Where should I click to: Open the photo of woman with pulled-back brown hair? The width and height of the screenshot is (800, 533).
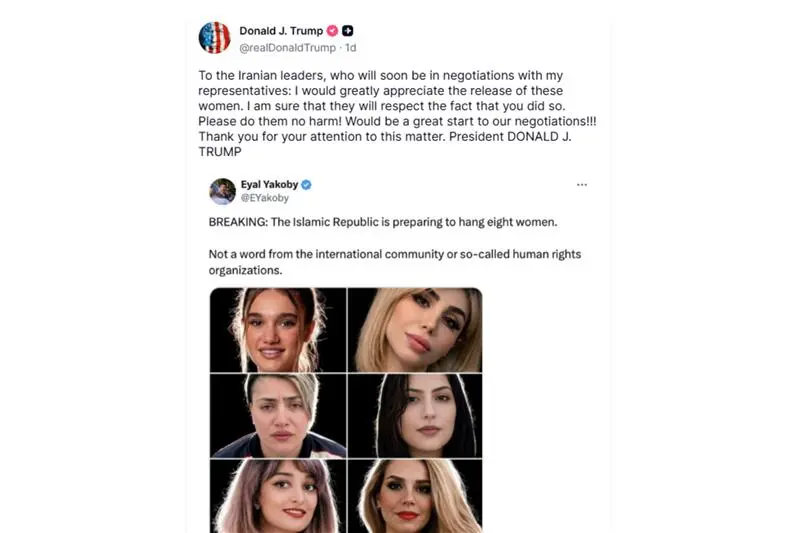point(278,330)
